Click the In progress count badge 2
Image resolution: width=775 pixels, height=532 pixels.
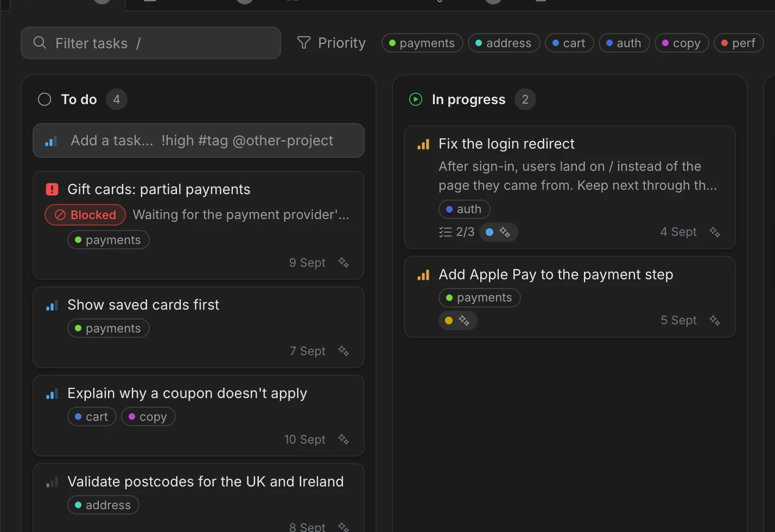click(525, 99)
